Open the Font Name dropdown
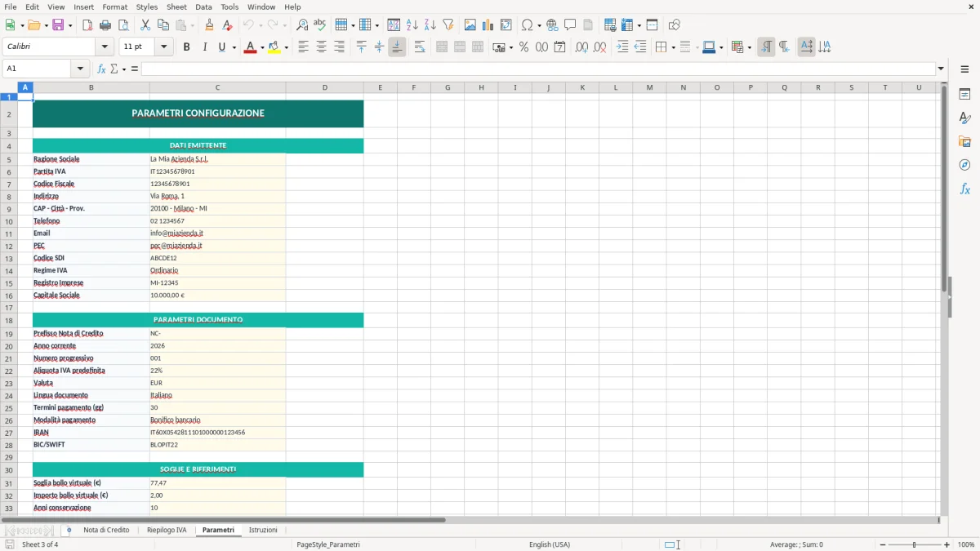This screenshot has width=980, height=551. 104,47
